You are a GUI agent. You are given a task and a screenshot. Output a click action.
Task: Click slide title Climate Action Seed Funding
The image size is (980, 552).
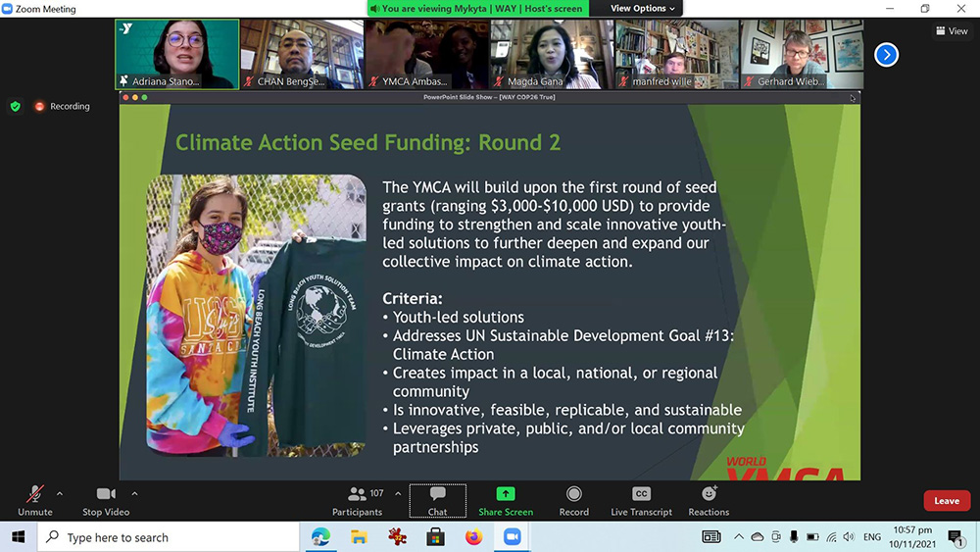click(367, 142)
